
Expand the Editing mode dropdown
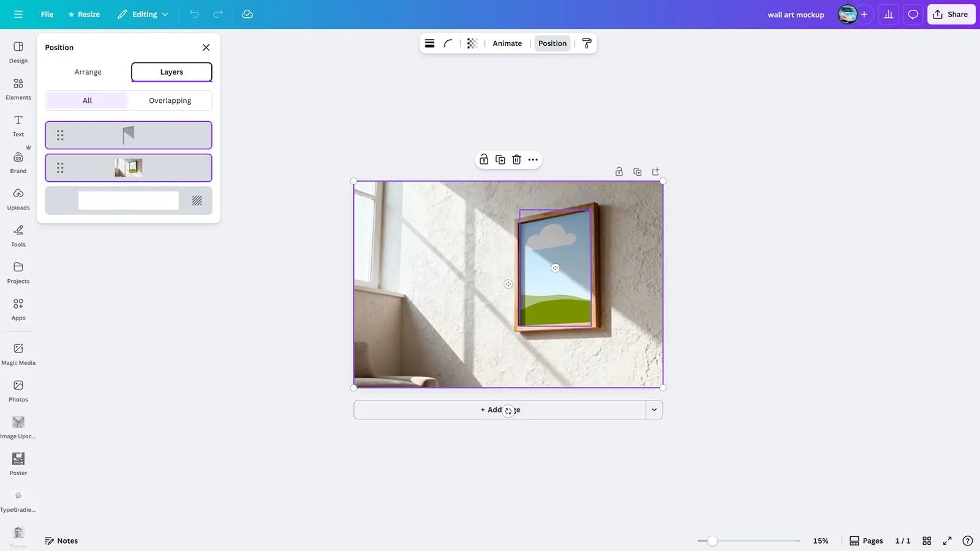click(x=143, y=14)
